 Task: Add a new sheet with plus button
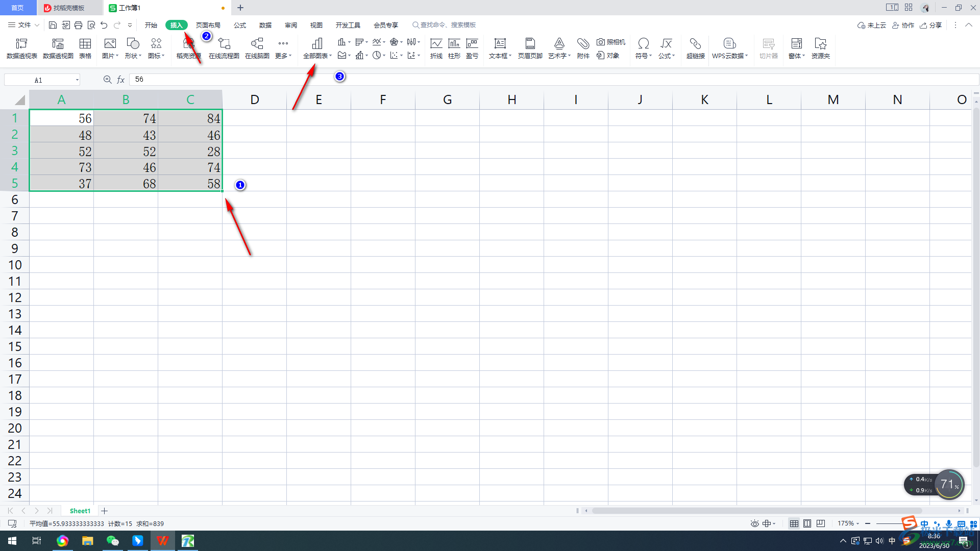point(105,511)
